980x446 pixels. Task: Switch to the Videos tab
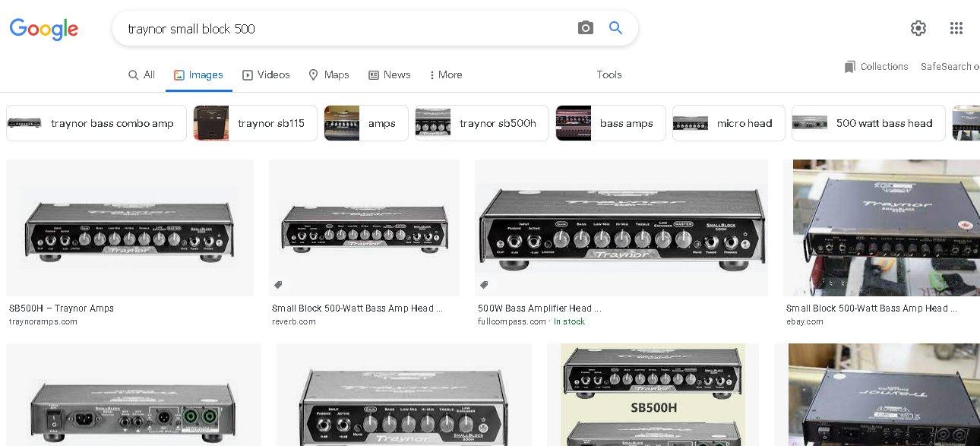pos(266,74)
